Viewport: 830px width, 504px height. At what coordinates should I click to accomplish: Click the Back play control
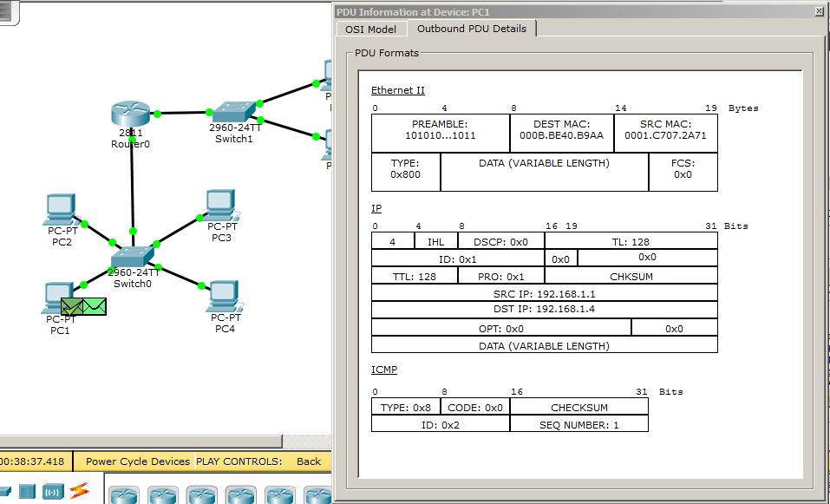point(309,461)
